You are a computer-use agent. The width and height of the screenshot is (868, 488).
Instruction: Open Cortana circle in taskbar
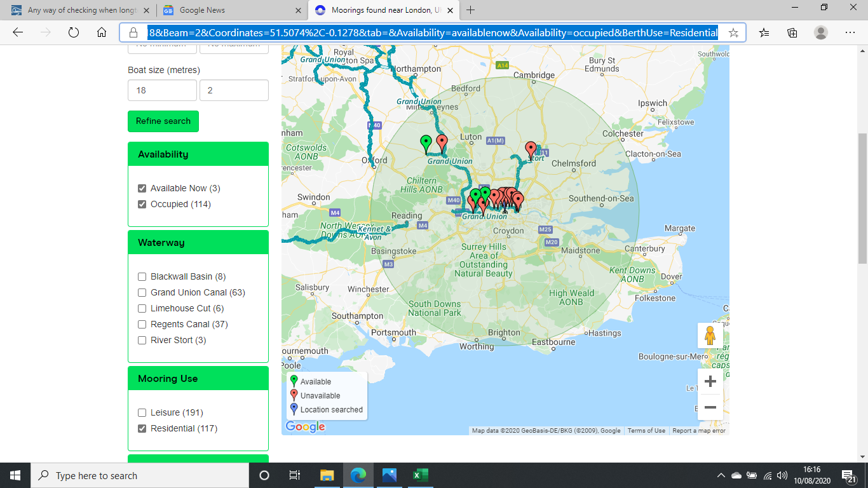(264, 475)
